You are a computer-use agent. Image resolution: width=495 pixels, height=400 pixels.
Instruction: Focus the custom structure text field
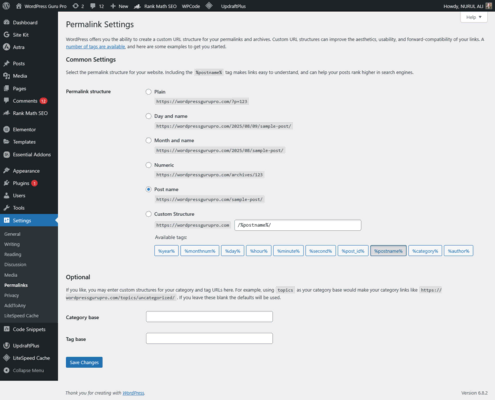pyautogui.click(x=298, y=225)
